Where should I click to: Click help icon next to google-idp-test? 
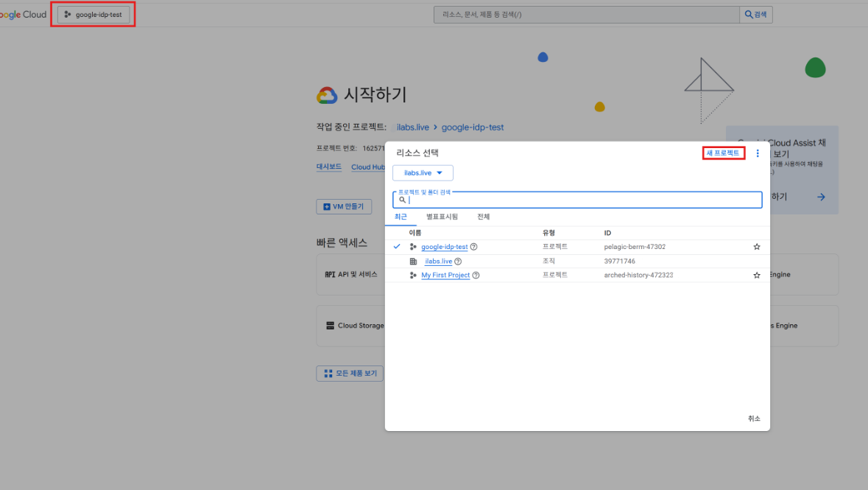474,247
